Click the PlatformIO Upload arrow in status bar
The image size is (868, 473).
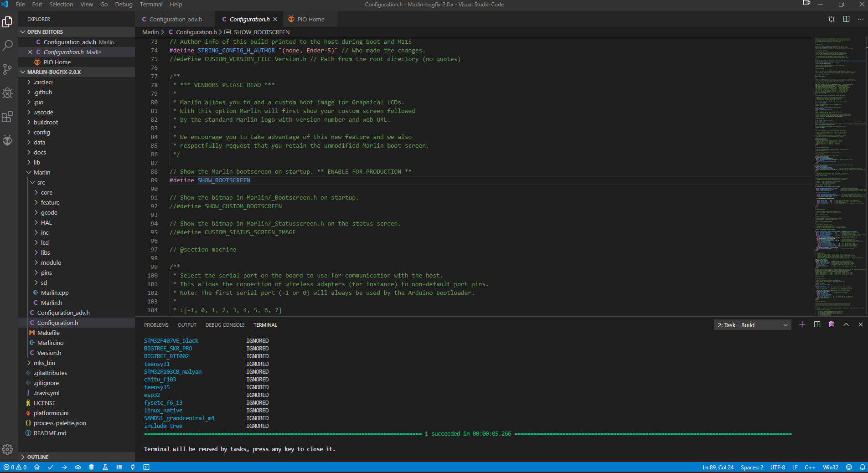click(x=64, y=467)
